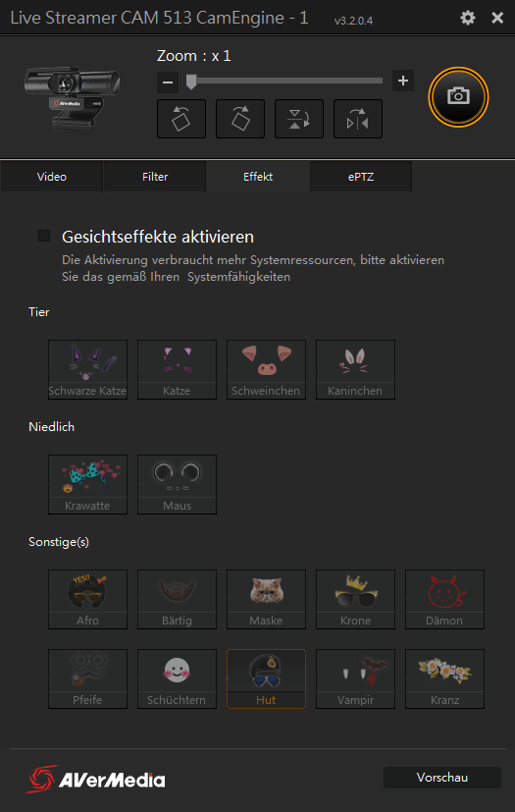
Task: Enable the Gesichtseffekte aktivieren checkbox
Action: click(44, 237)
